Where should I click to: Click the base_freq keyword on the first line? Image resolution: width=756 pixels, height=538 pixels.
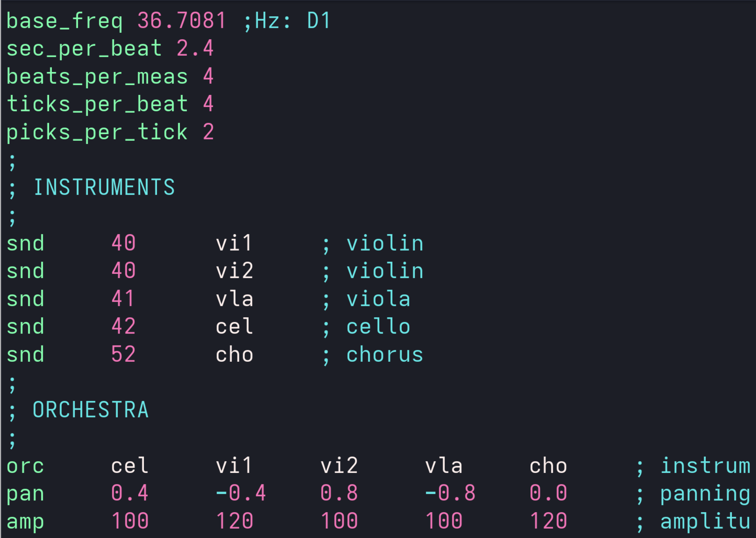pyautogui.click(x=64, y=21)
